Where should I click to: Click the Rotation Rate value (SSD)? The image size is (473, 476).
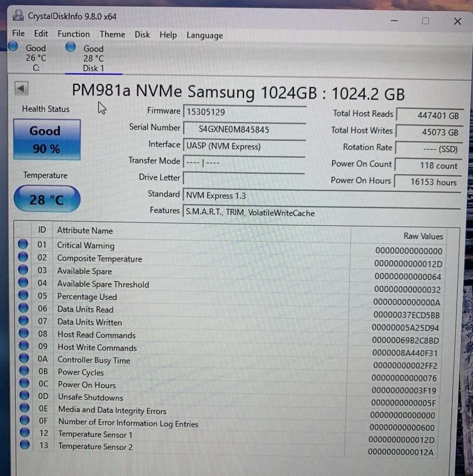coord(429,149)
